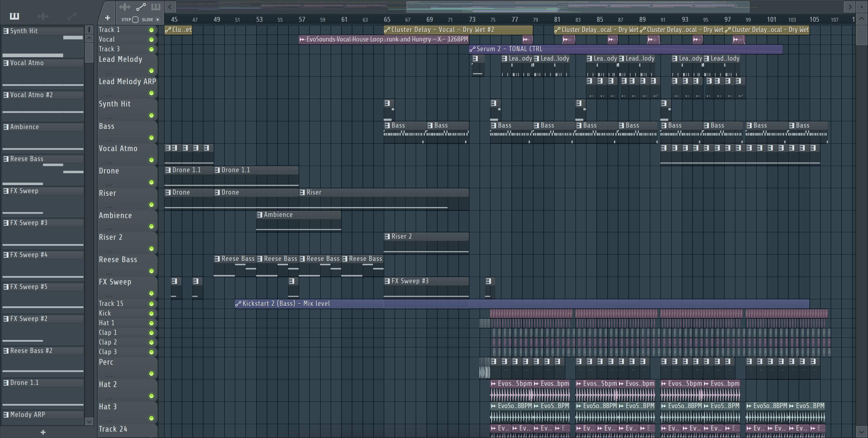The height and width of the screenshot is (438, 868).
Task: Mute the Hat 2 track
Action: 152,396
